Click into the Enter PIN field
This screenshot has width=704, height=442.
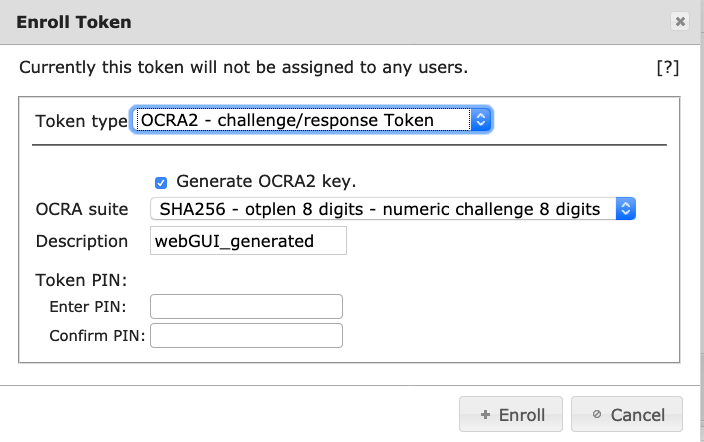tap(246, 306)
